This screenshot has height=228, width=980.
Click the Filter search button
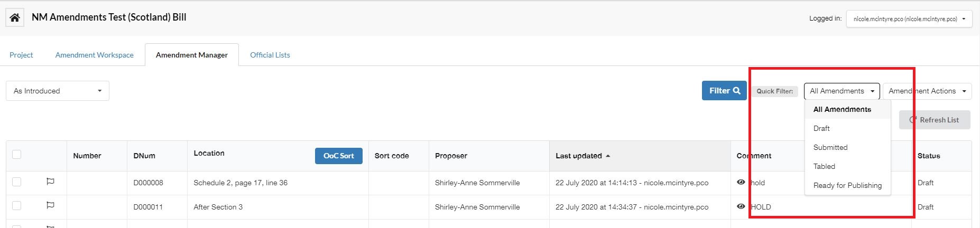coord(724,91)
